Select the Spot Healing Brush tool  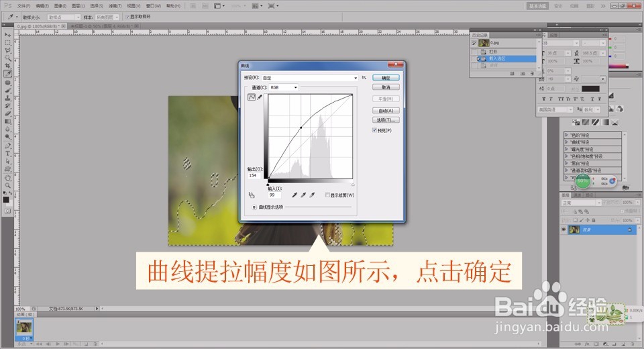point(7,83)
